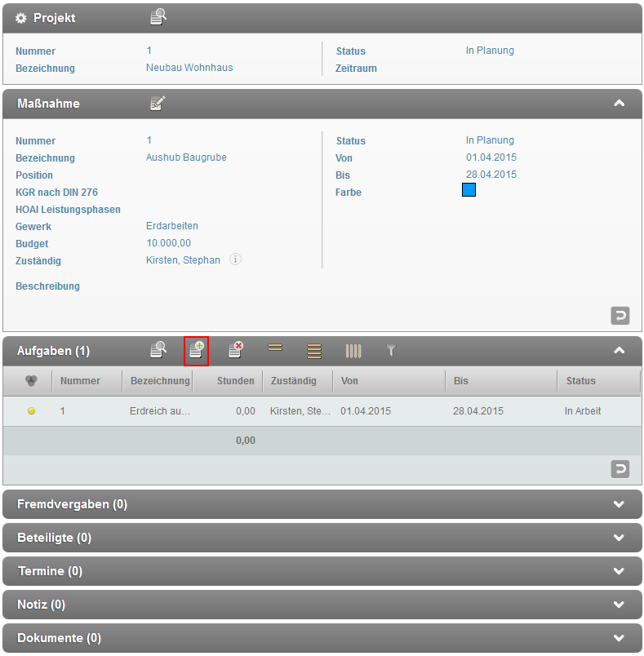Add a new task in Aufgaben
The height and width of the screenshot is (656, 644).
click(x=197, y=351)
